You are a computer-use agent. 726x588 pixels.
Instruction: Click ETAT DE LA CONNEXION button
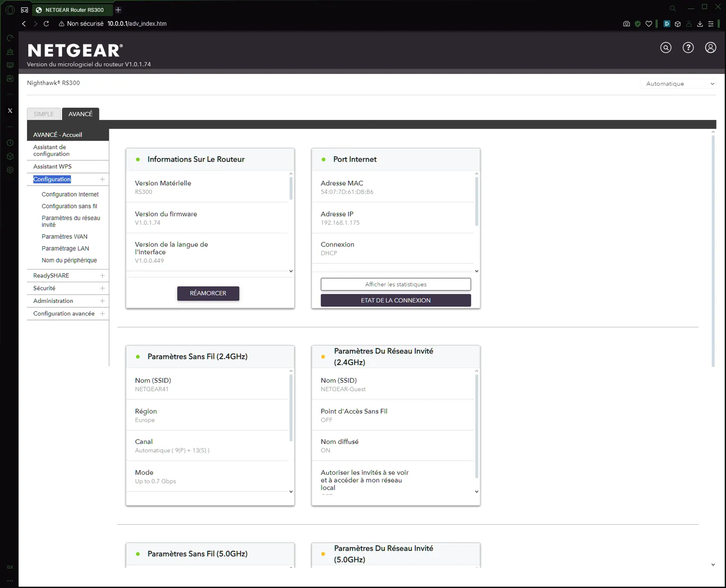tap(396, 300)
